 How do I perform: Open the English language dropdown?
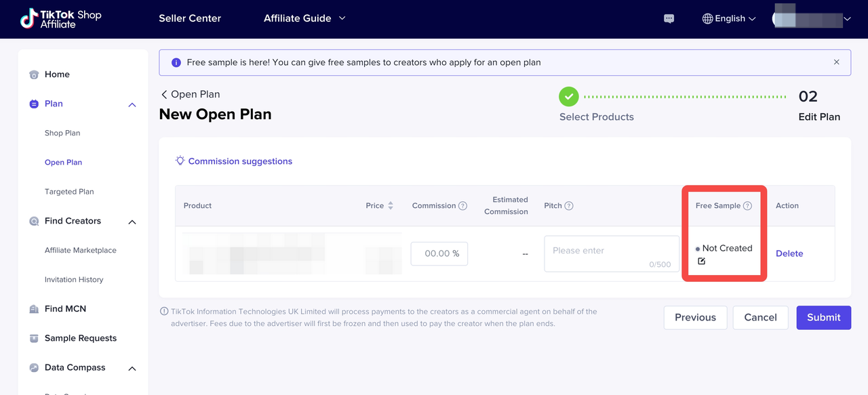[x=729, y=19]
